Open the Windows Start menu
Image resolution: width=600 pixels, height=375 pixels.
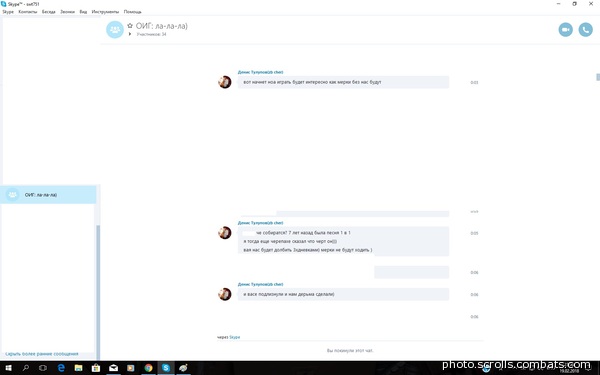point(8,368)
